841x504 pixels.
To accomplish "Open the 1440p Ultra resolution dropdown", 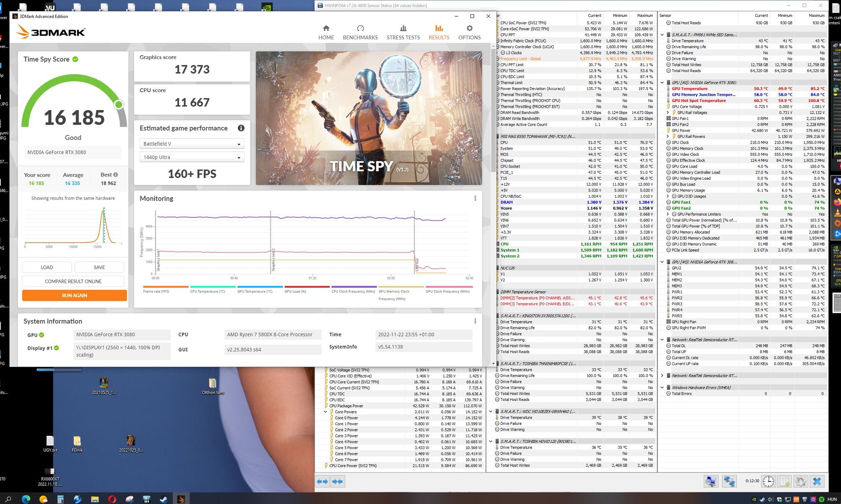I will pyautogui.click(x=192, y=157).
